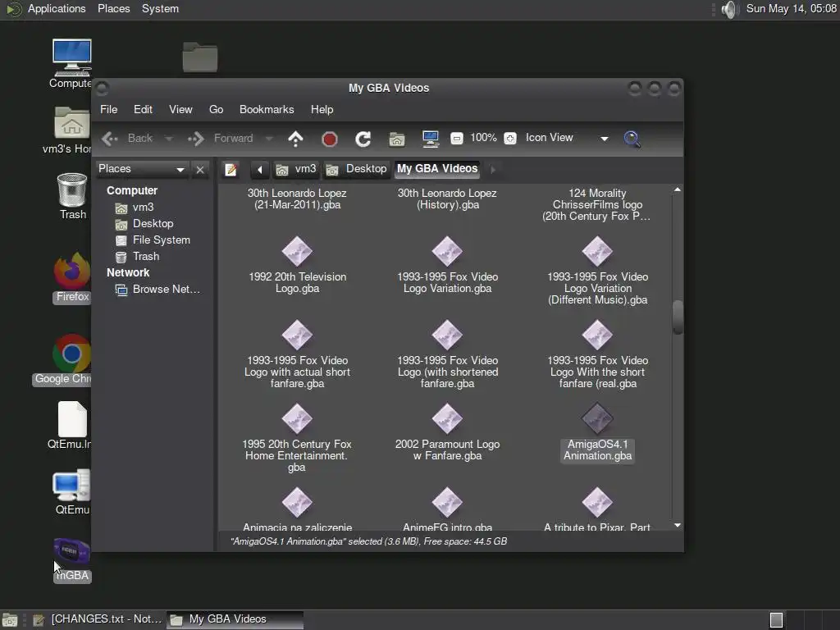840x630 pixels.
Task: Click Show Desktop button in bottom panel
Action: click(x=9, y=620)
